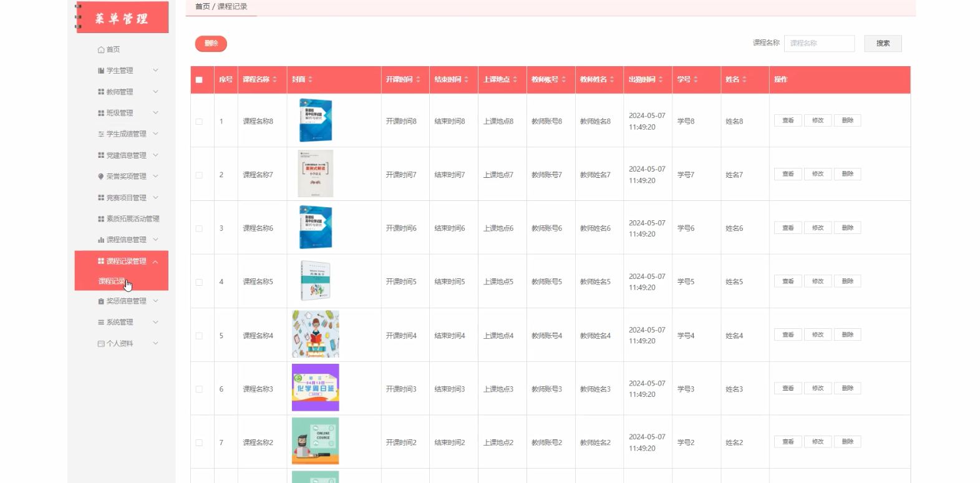Sort by 学号 column arrows

pyautogui.click(x=696, y=80)
